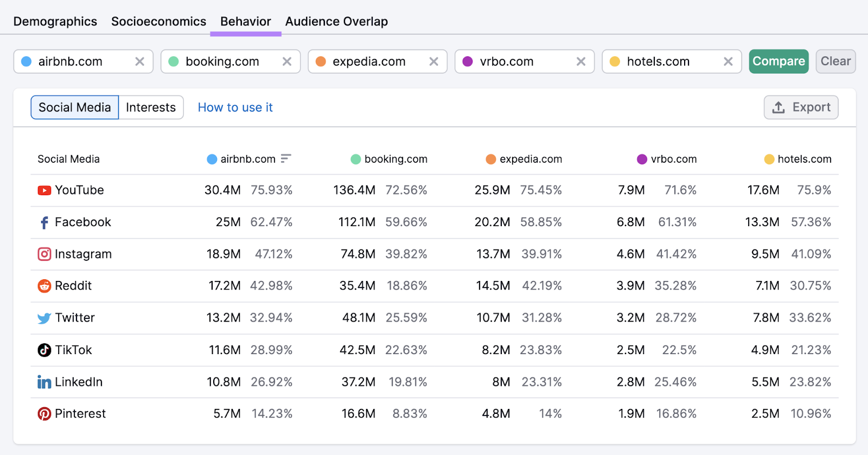This screenshot has width=868, height=455.
Task: Click the Instagram row label
Action: tap(84, 254)
